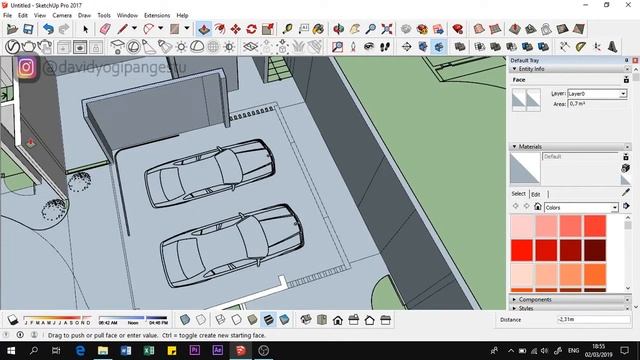Switch to Top standard view
The height and width of the screenshot is (360, 640).
click(322, 320)
